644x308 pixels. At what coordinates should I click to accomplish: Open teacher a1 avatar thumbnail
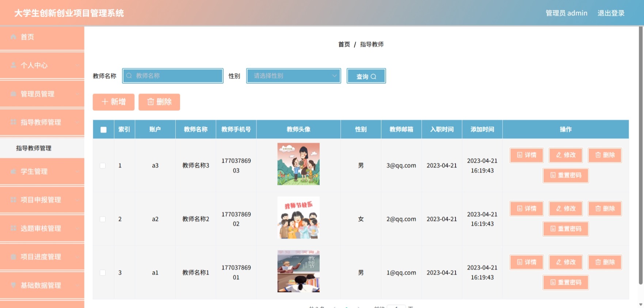(x=298, y=271)
